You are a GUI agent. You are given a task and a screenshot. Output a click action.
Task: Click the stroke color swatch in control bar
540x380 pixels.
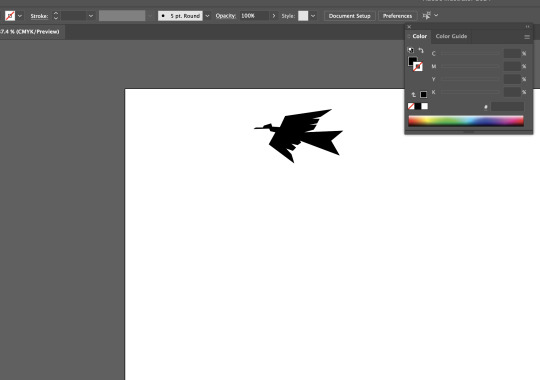pyautogui.click(x=10, y=16)
